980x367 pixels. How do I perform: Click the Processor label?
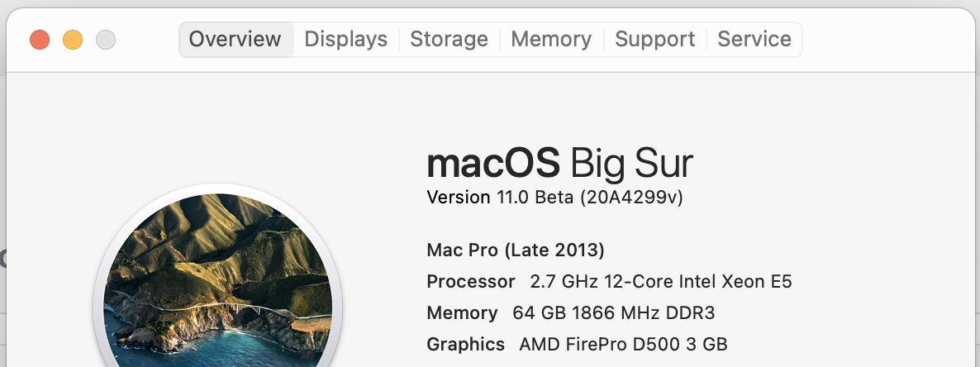(x=470, y=281)
